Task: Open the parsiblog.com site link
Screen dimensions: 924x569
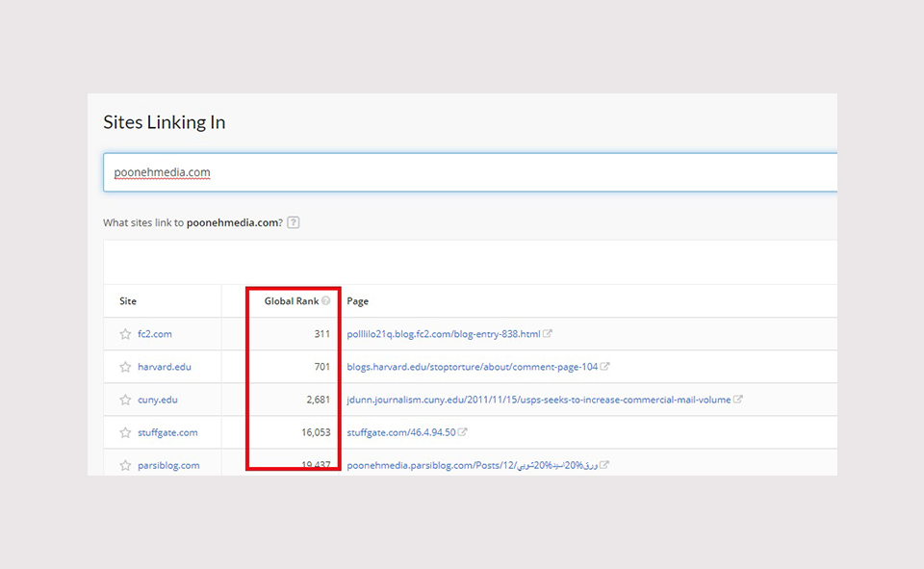Action: (168, 465)
